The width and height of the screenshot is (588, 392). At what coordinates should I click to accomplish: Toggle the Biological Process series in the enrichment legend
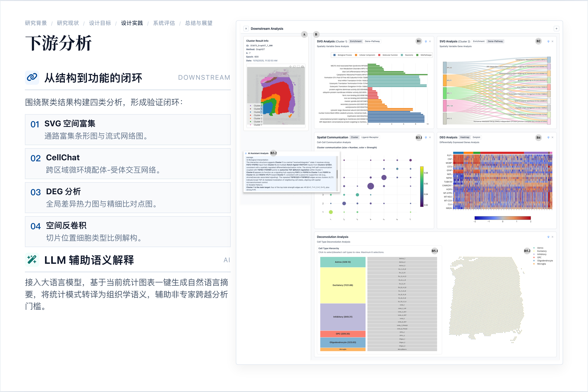(x=342, y=55)
